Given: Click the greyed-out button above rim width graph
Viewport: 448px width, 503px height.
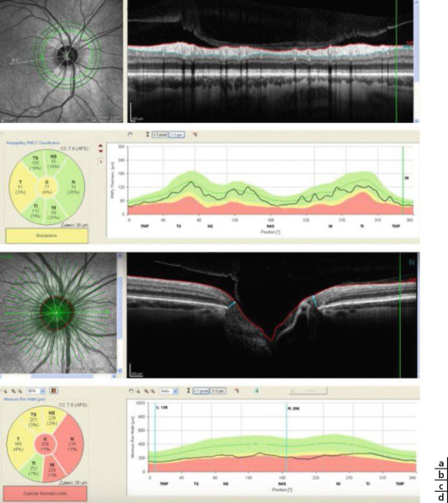Looking at the screenshot, I should 307,391.
